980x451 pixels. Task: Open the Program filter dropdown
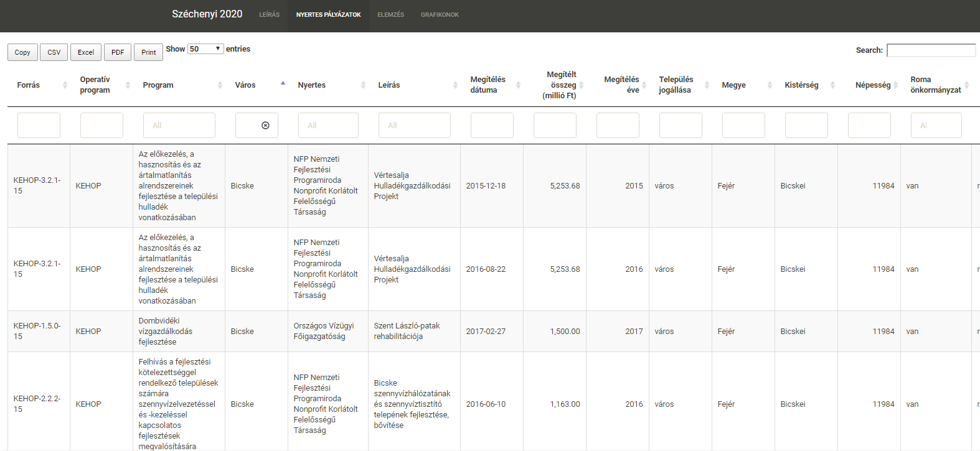179,125
